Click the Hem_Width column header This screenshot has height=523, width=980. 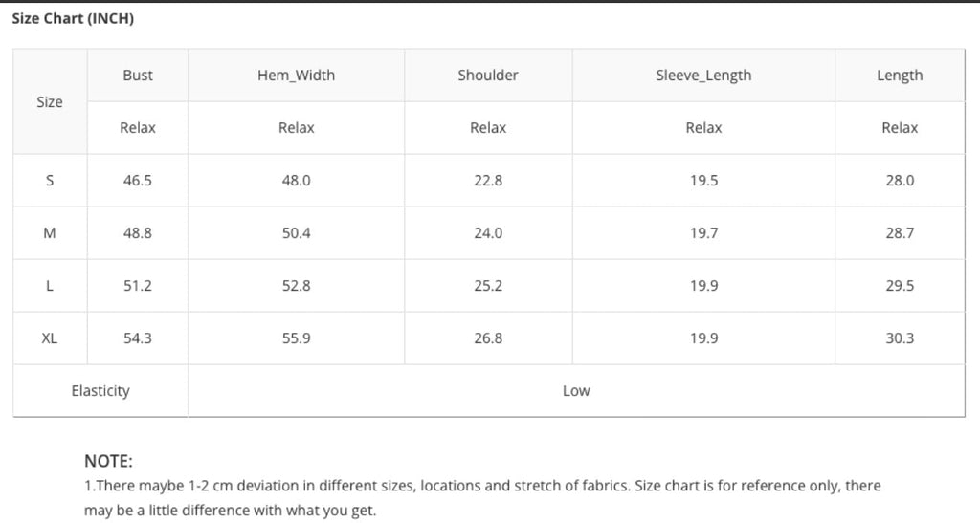pos(296,76)
